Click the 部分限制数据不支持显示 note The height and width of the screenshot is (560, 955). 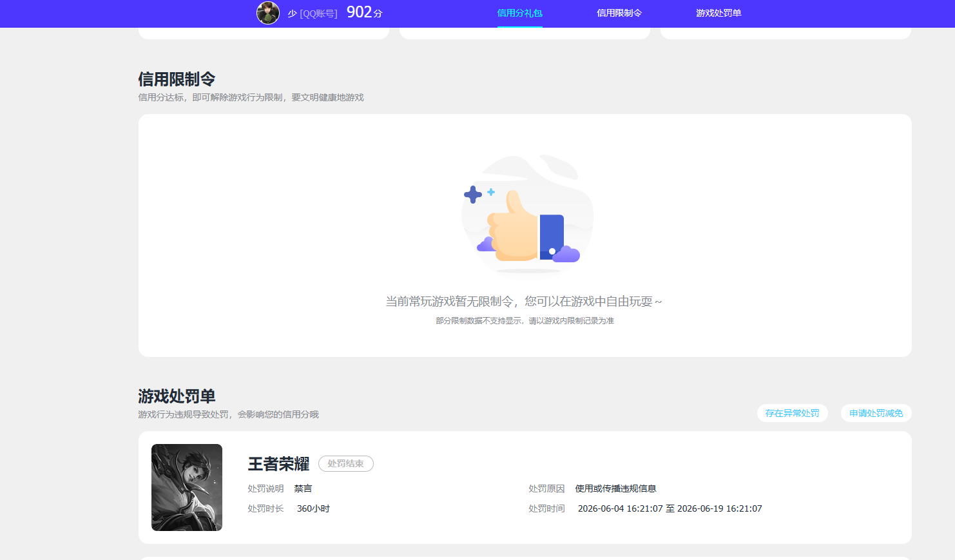tap(525, 321)
